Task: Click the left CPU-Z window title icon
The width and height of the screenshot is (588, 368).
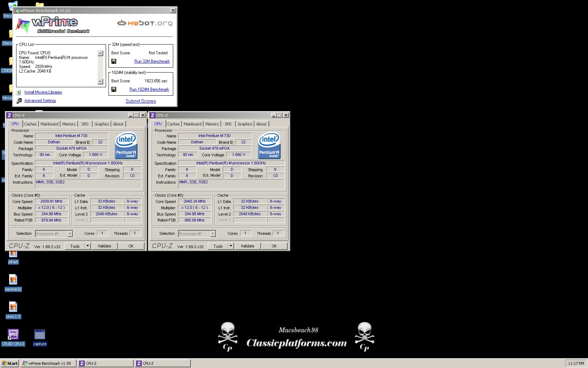Action: point(9,115)
